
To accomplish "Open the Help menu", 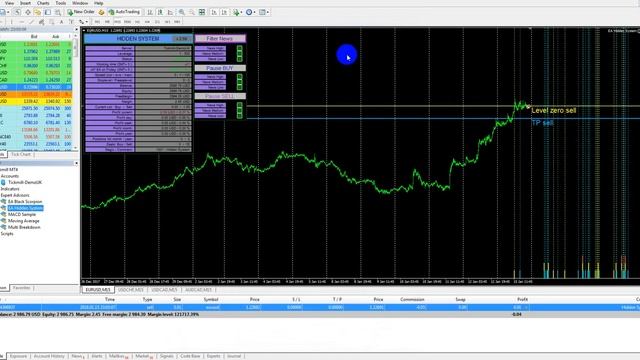I will (98, 3).
